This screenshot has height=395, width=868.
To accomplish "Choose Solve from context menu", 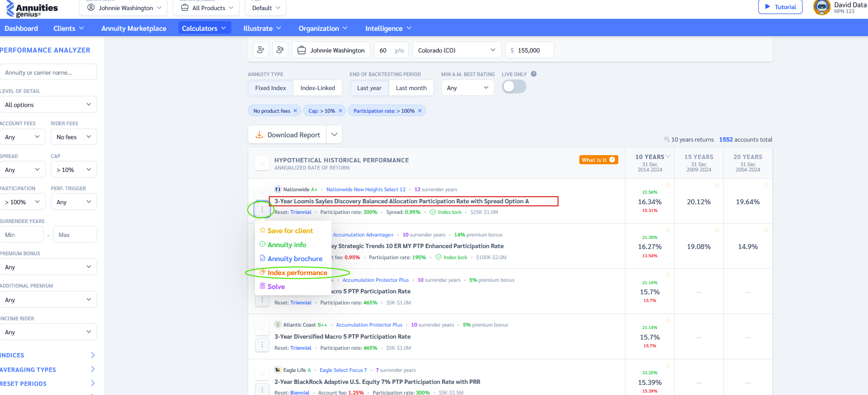I will pos(272,287).
